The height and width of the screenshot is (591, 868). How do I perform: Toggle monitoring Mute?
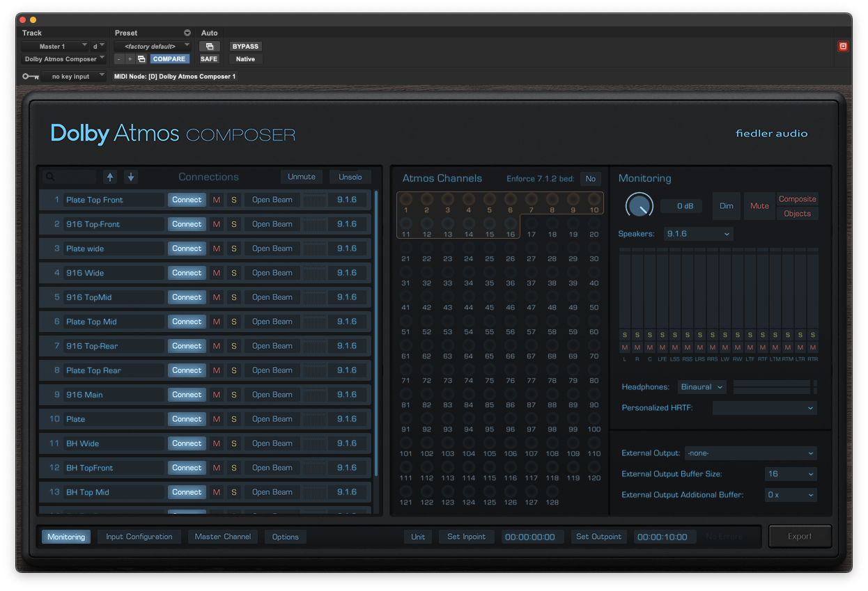pos(759,206)
